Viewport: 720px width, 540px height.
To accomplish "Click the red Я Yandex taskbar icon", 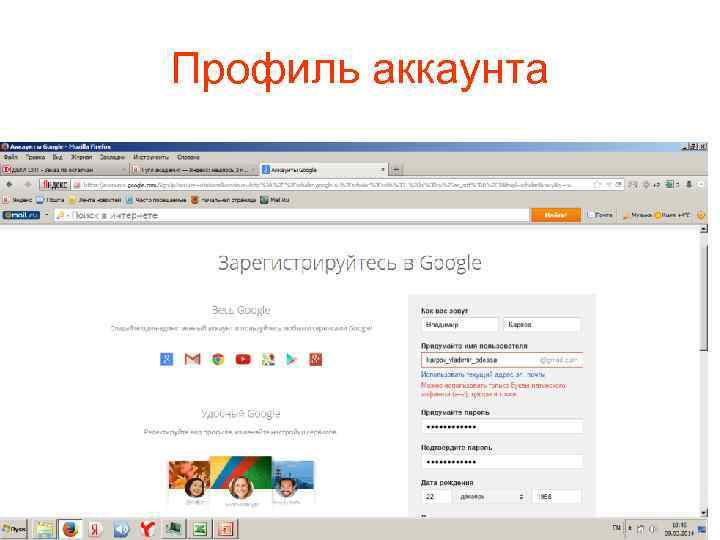I will coord(95,529).
